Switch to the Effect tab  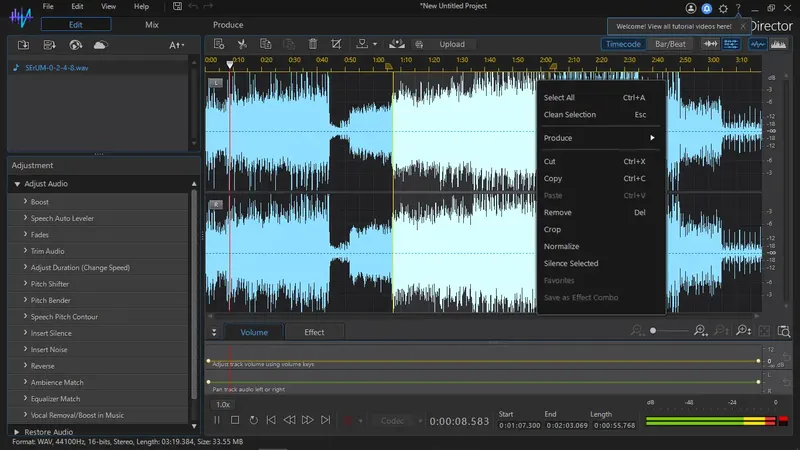point(314,332)
